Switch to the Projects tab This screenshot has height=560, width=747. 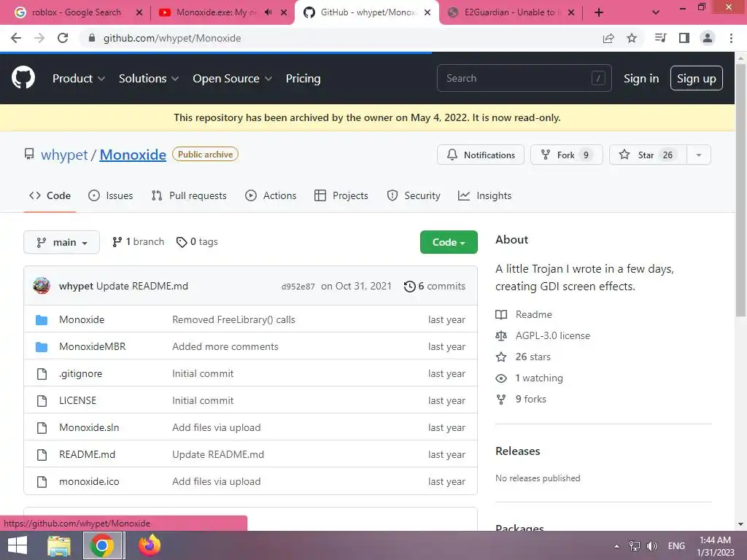[x=341, y=195]
